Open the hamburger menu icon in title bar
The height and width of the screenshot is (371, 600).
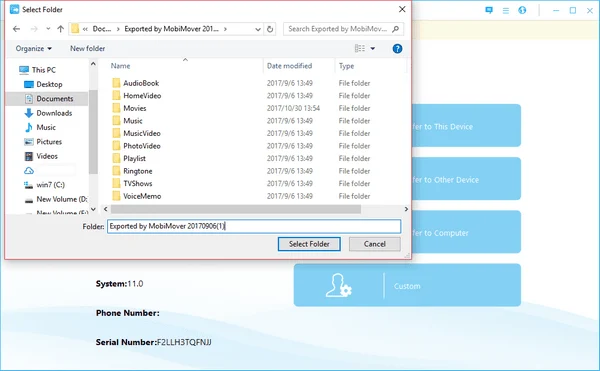tap(505, 11)
